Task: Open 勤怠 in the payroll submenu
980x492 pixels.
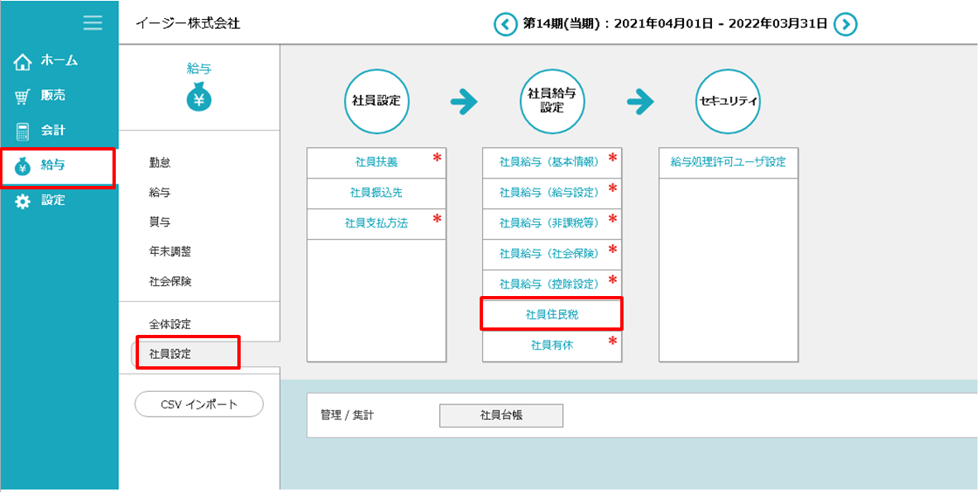Action: pos(160,163)
